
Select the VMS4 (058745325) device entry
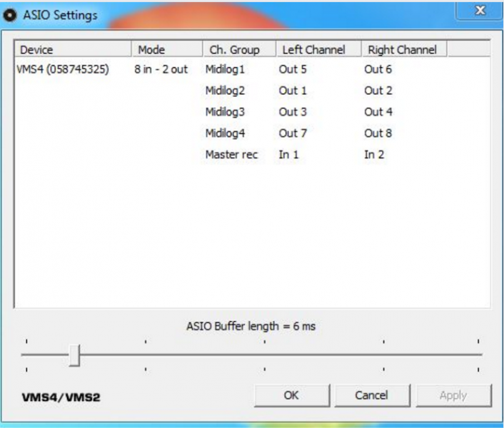click(x=63, y=69)
